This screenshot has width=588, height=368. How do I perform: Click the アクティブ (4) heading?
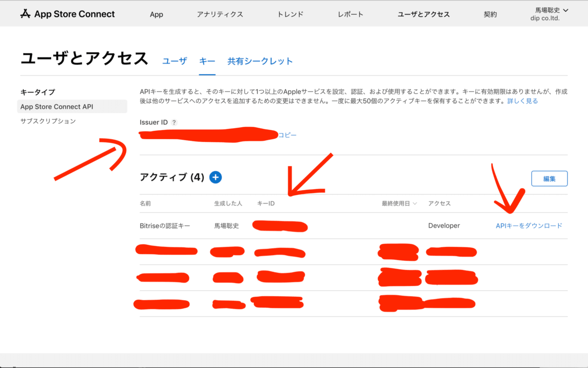coord(171,177)
